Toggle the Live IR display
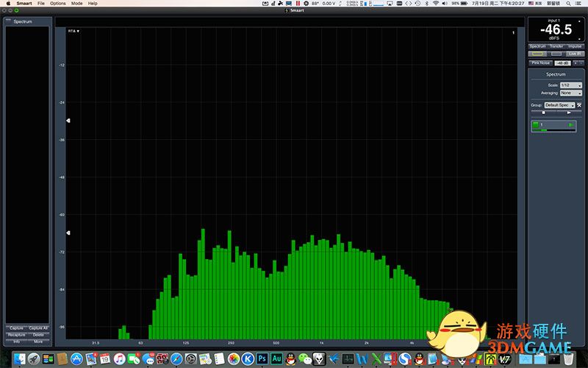This screenshot has height=368, width=588. point(574,54)
